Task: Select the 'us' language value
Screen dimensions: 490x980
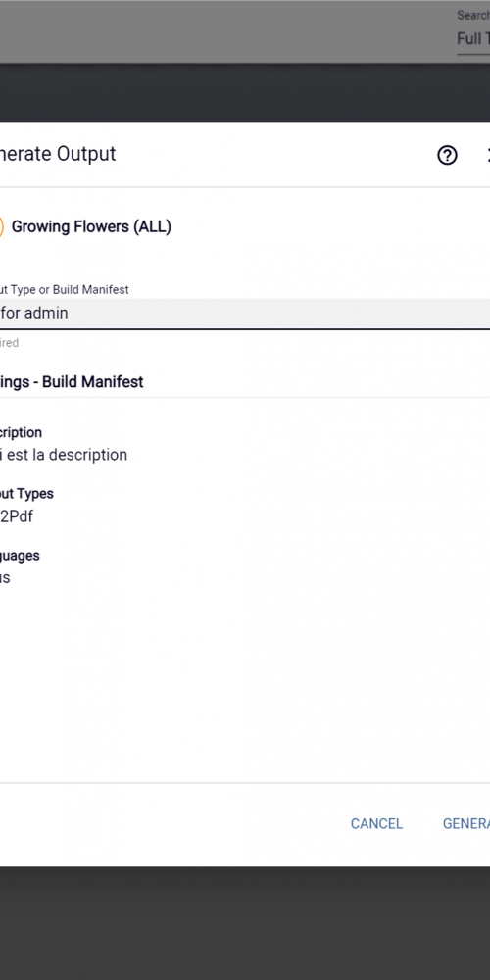Action: point(5,577)
